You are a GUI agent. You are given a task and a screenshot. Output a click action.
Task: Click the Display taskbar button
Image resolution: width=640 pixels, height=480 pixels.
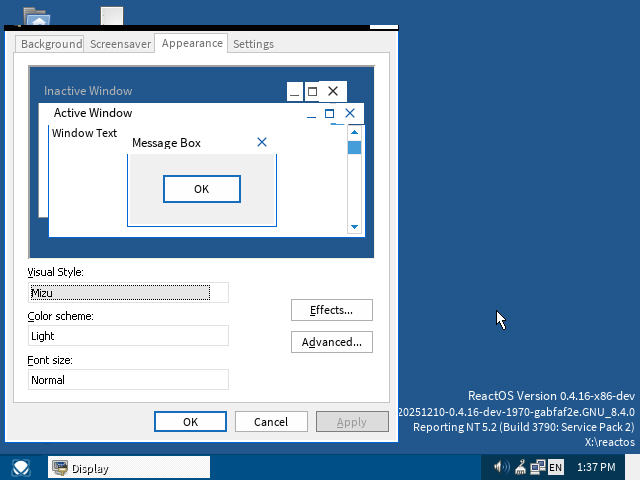click(x=129, y=468)
